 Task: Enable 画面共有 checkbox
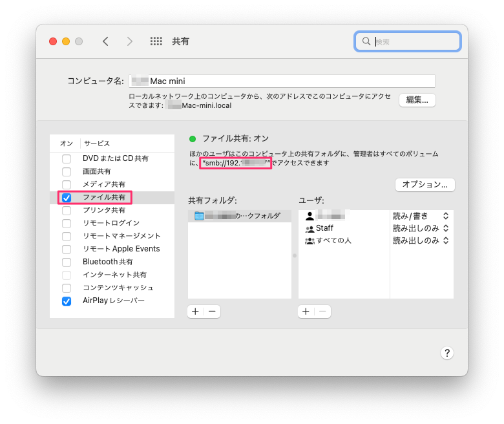point(67,172)
